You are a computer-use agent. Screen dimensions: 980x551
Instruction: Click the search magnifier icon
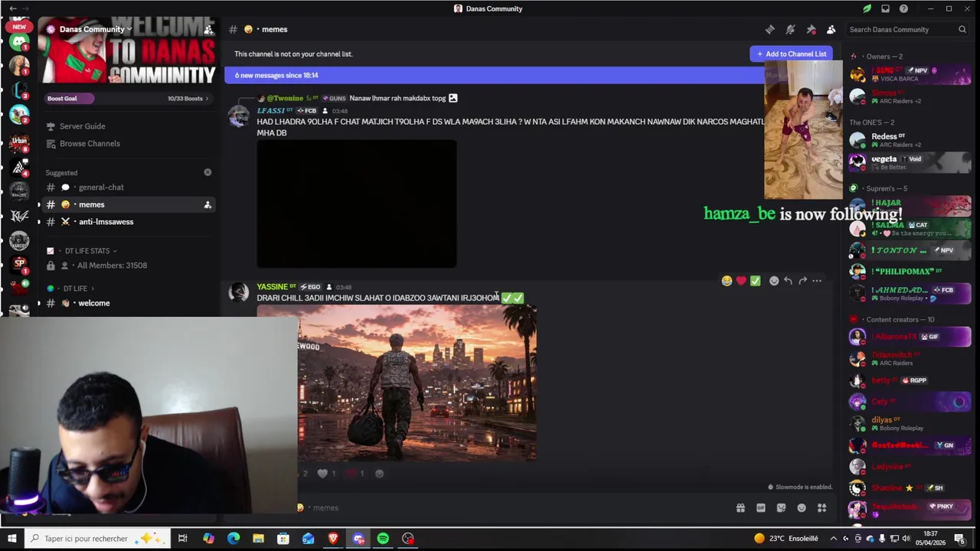point(962,29)
